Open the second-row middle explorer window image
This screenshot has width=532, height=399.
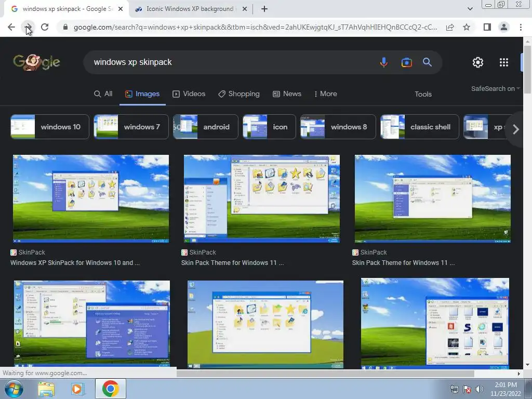tap(265, 324)
